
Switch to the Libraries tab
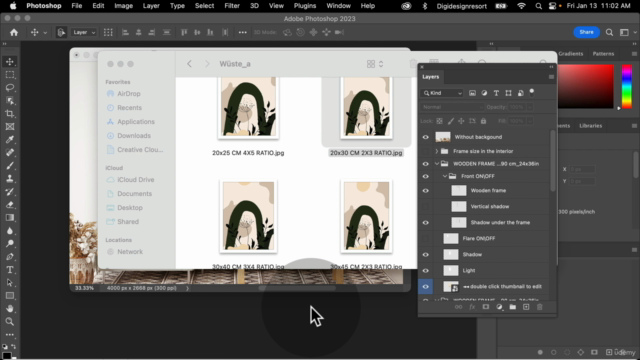pyautogui.click(x=590, y=126)
